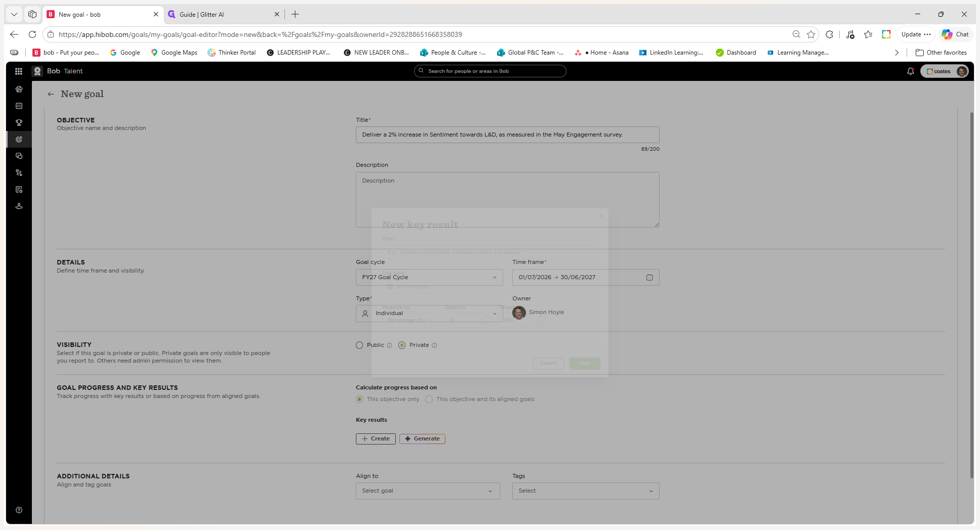The width and height of the screenshot is (980, 530).
Task: Open the notifications bell in Bob
Action: tap(910, 71)
